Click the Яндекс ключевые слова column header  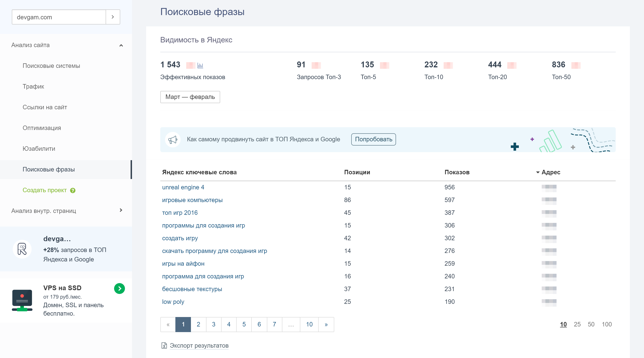tap(199, 172)
